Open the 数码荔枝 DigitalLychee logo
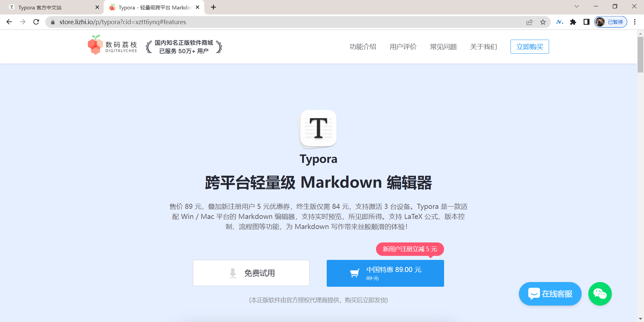644x322 pixels. click(112, 45)
